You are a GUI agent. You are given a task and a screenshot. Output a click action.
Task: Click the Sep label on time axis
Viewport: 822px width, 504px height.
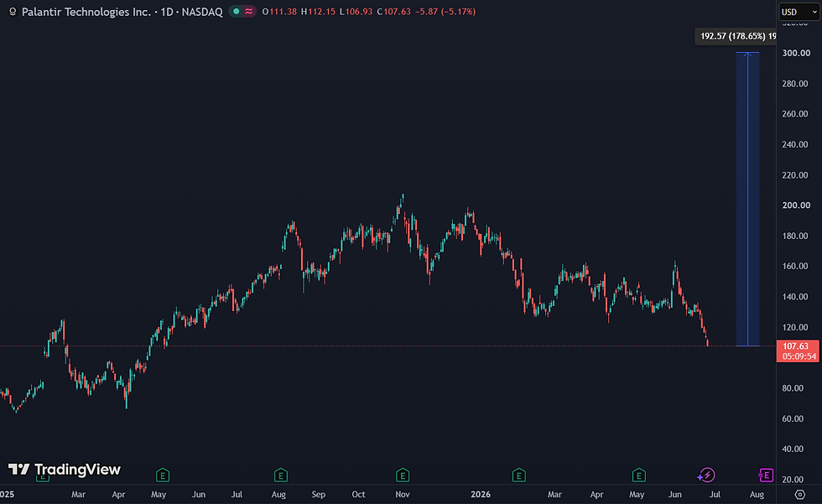tap(318, 495)
